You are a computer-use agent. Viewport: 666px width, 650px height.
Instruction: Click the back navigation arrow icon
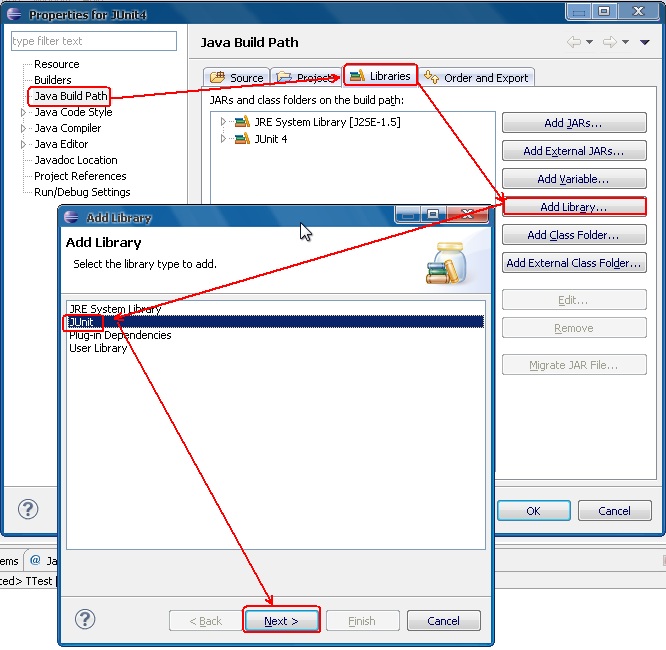point(574,42)
